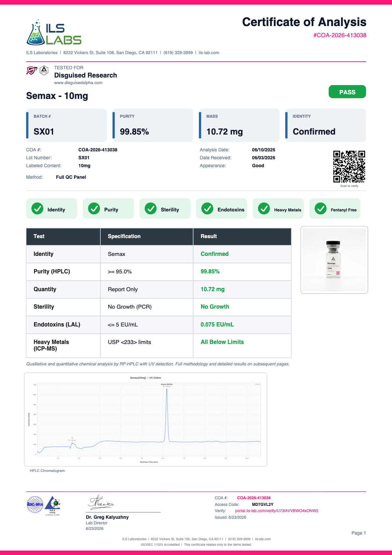Click the No Growth (PCR) specification

pyautogui.click(x=130, y=307)
